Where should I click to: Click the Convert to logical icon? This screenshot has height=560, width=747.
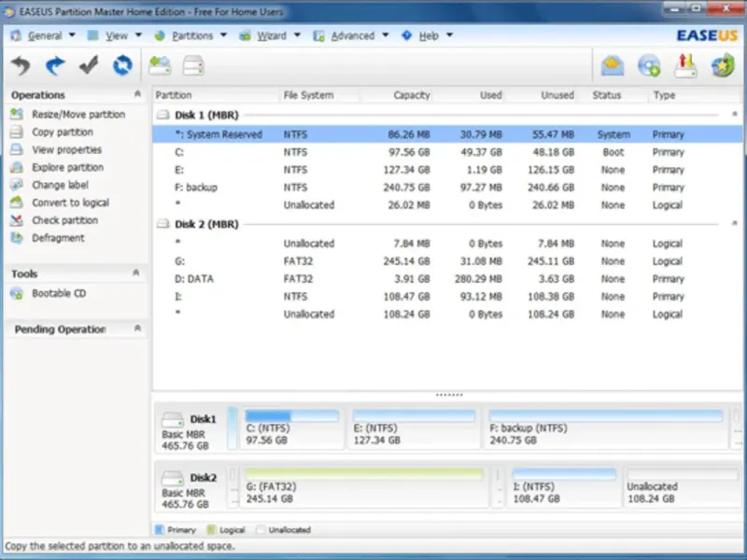pyautogui.click(x=16, y=203)
